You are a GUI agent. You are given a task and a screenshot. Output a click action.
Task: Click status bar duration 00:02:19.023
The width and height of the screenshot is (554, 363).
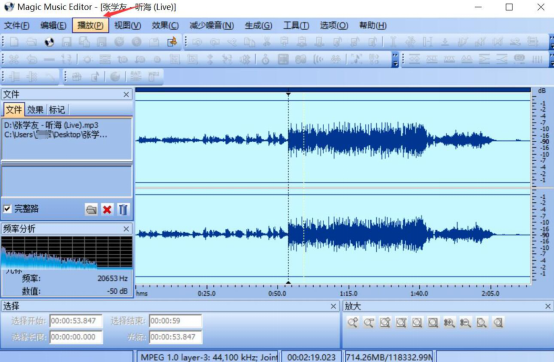coord(311,357)
